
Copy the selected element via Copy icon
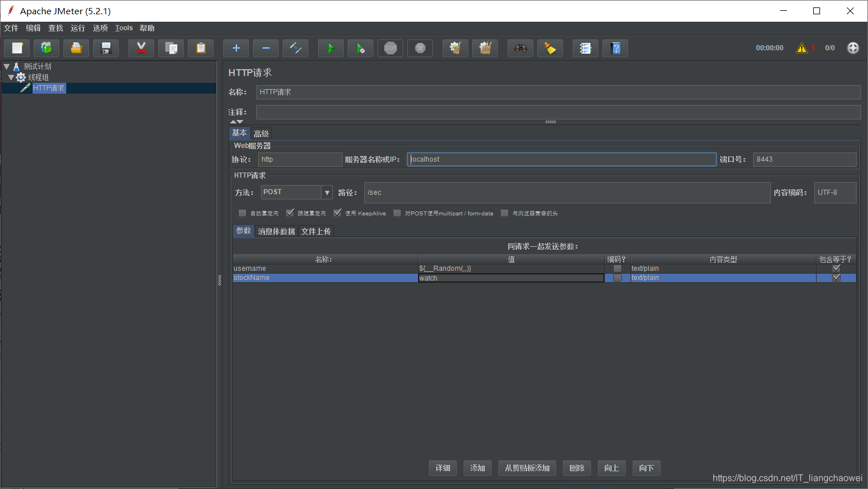(171, 49)
